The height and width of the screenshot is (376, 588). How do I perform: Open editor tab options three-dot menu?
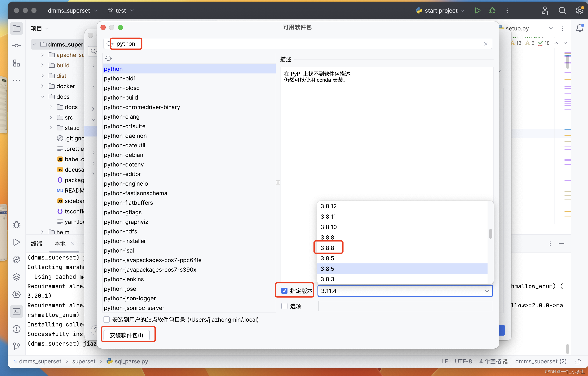click(x=562, y=28)
